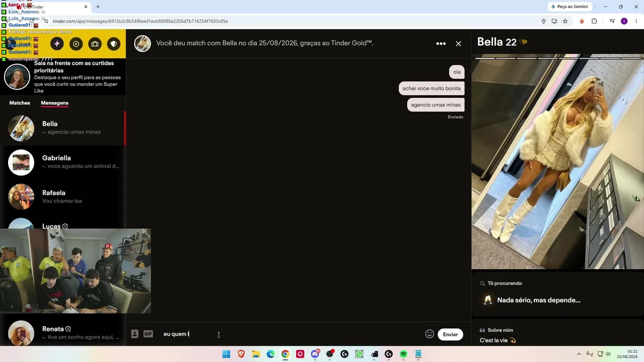The image size is (644, 362).
Task: Open a new browser tab
Action: (98, 7)
